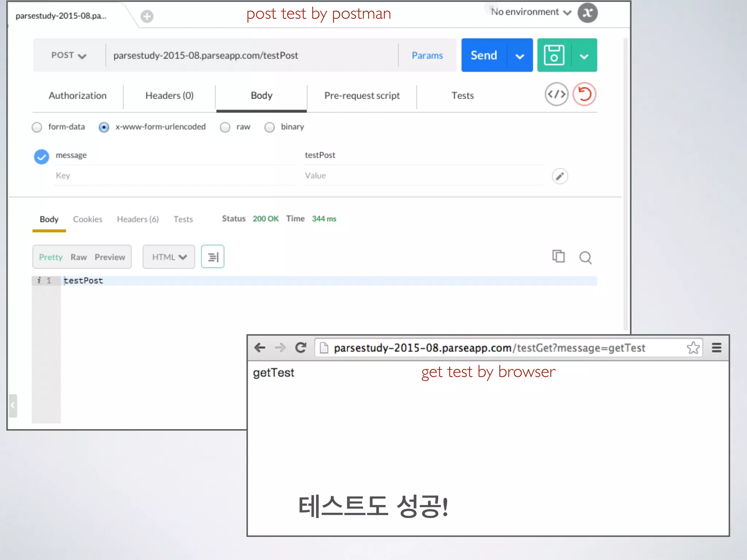Copy response body to clipboard
747x560 pixels.
click(558, 256)
